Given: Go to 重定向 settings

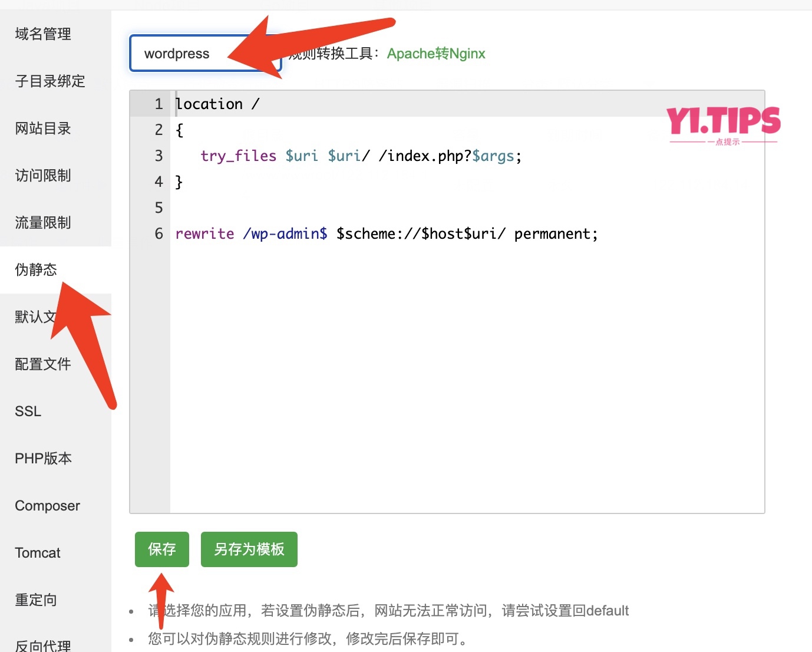Looking at the screenshot, I should point(35,600).
